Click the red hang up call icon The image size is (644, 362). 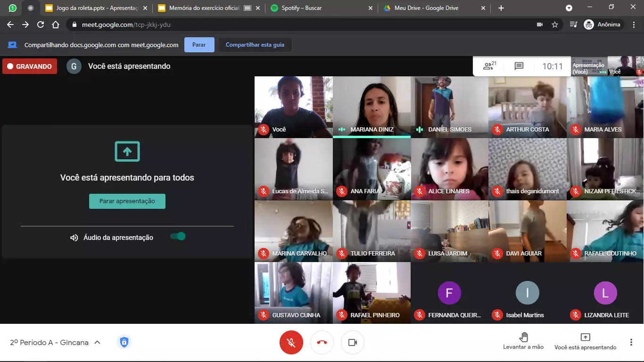pyautogui.click(x=322, y=343)
